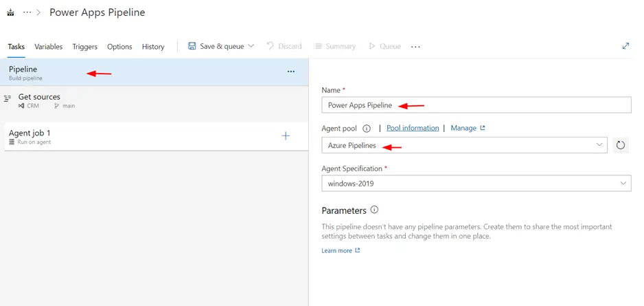The width and height of the screenshot is (644, 306).
Task: Click the CRM repository name text
Action: pos(33,106)
